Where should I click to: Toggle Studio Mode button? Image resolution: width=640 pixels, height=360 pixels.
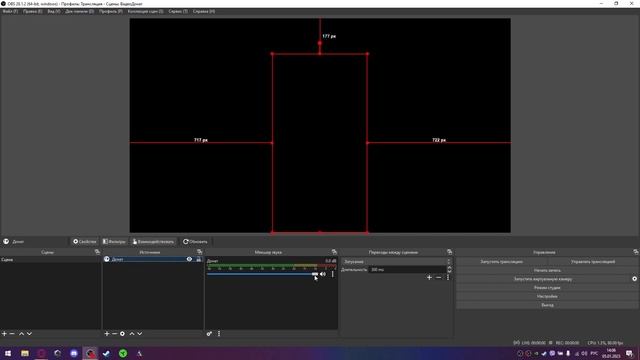pyautogui.click(x=547, y=288)
